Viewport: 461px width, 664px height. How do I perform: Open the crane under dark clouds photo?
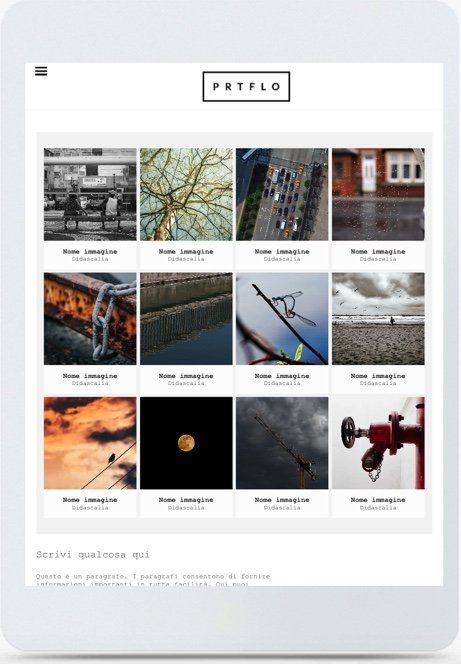click(x=282, y=443)
